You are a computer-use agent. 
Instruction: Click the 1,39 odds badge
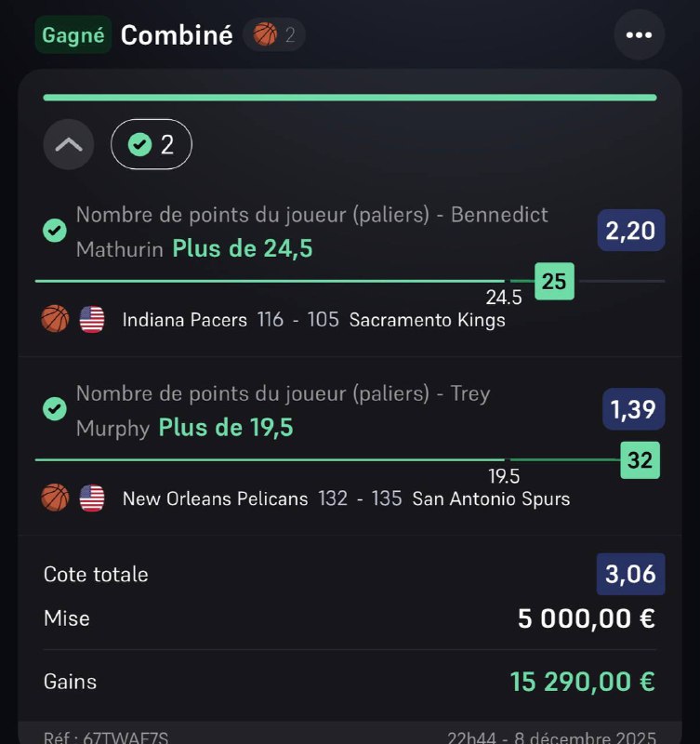[630, 408]
